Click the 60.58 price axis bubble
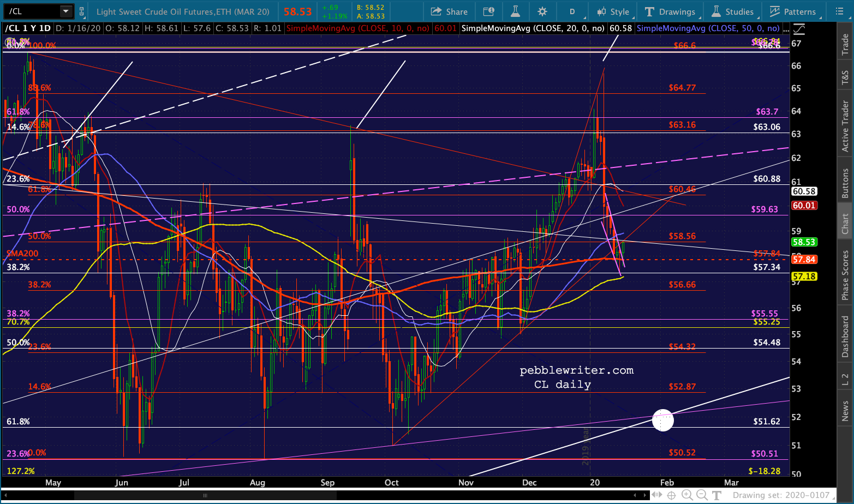854x504 pixels. (x=804, y=191)
